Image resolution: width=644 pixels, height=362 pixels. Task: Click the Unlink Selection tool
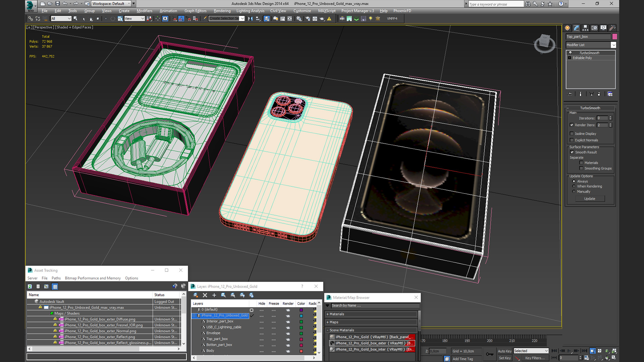[38, 18]
